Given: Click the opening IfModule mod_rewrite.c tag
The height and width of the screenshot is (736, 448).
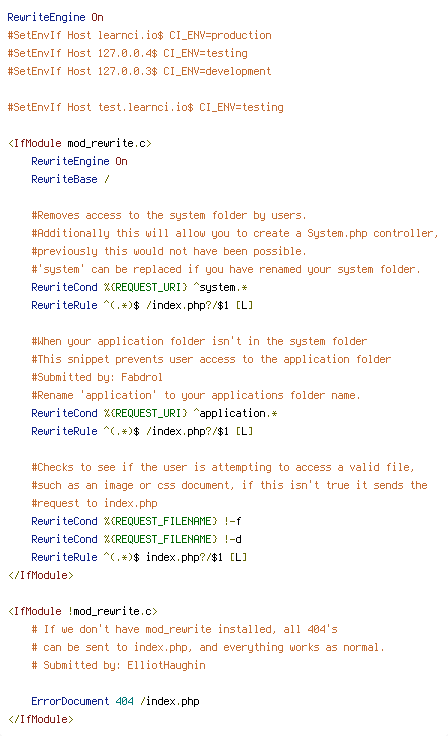Looking at the screenshot, I should click(79, 143).
